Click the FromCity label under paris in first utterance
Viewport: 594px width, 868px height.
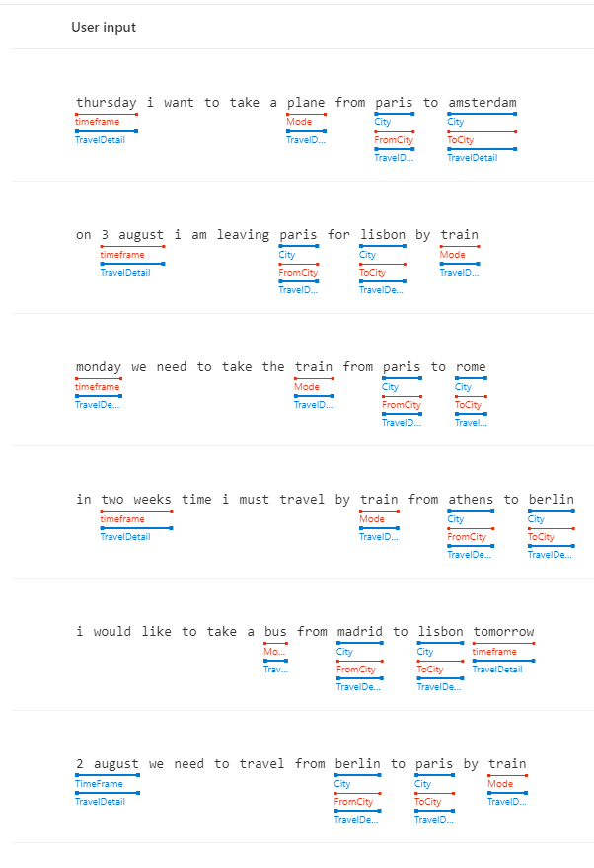point(394,140)
